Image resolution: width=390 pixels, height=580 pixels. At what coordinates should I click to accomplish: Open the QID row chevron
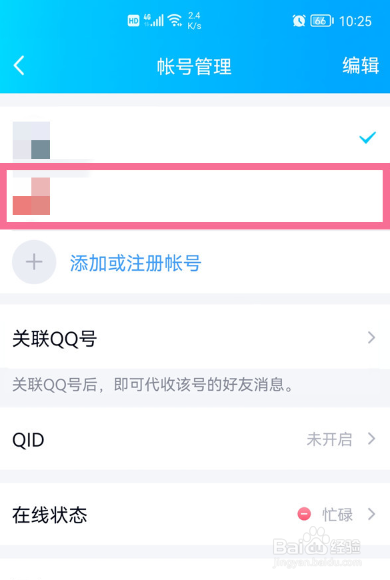(x=371, y=439)
